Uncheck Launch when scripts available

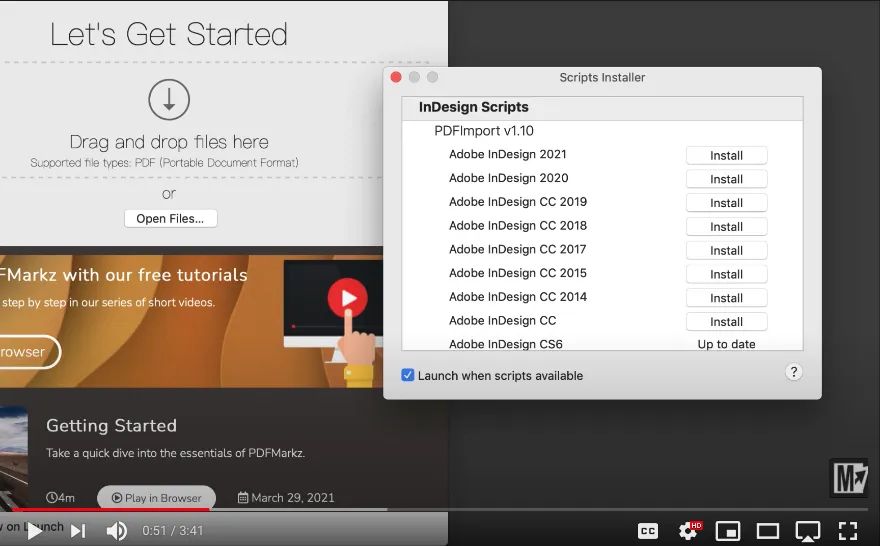tap(407, 375)
